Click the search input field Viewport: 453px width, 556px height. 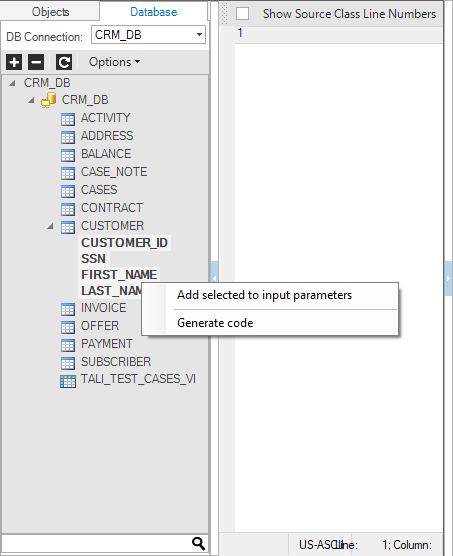(96, 543)
